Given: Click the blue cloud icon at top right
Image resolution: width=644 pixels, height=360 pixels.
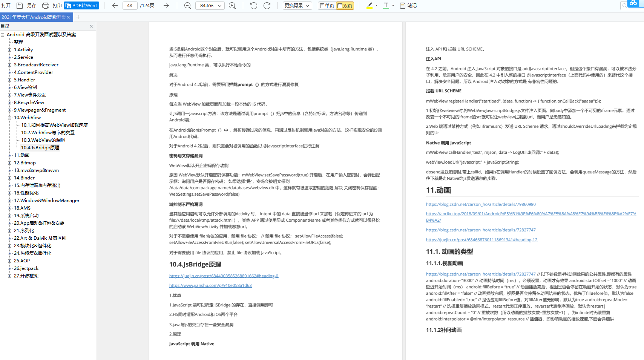Looking at the screenshot, I should point(633,3).
